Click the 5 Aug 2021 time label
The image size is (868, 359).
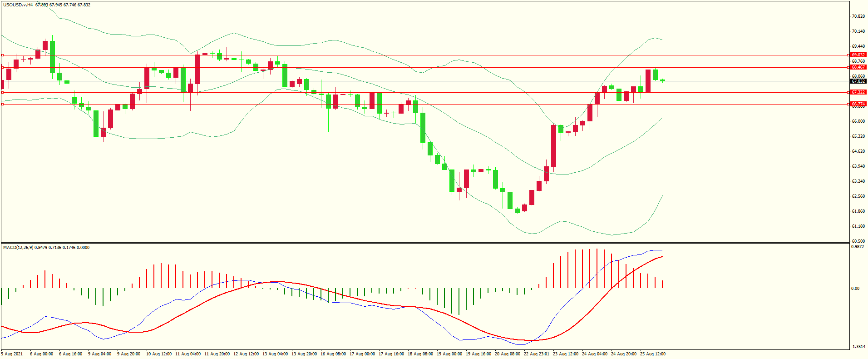coord(12,354)
